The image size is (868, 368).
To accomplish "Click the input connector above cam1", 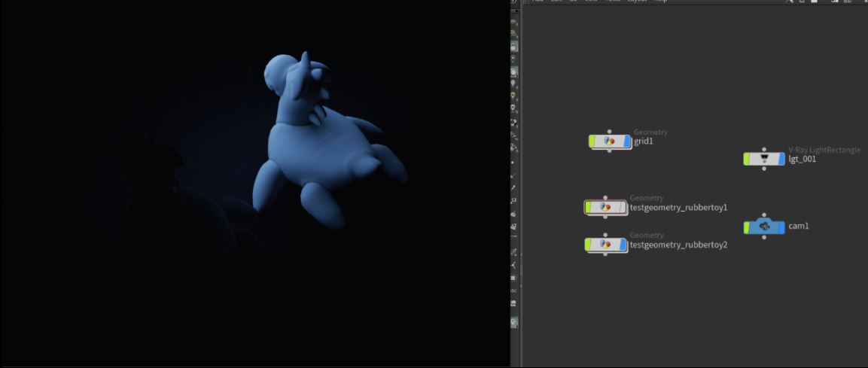I will coord(764,214).
